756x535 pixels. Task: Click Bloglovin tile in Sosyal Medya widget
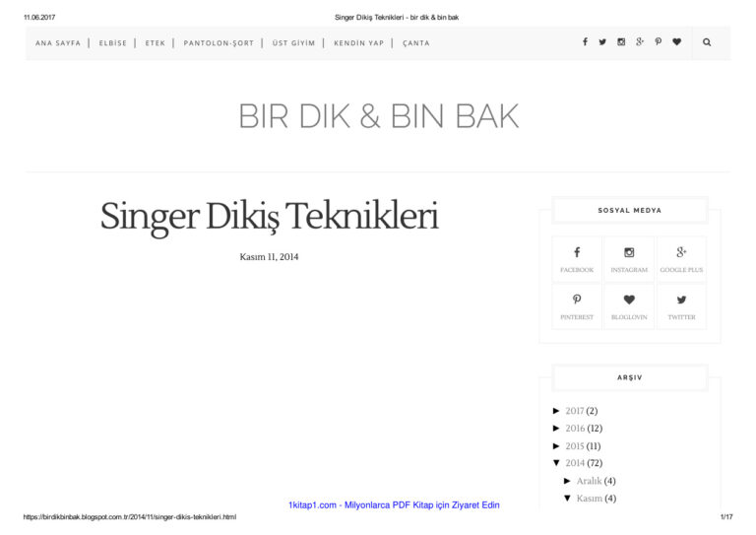pos(629,306)
